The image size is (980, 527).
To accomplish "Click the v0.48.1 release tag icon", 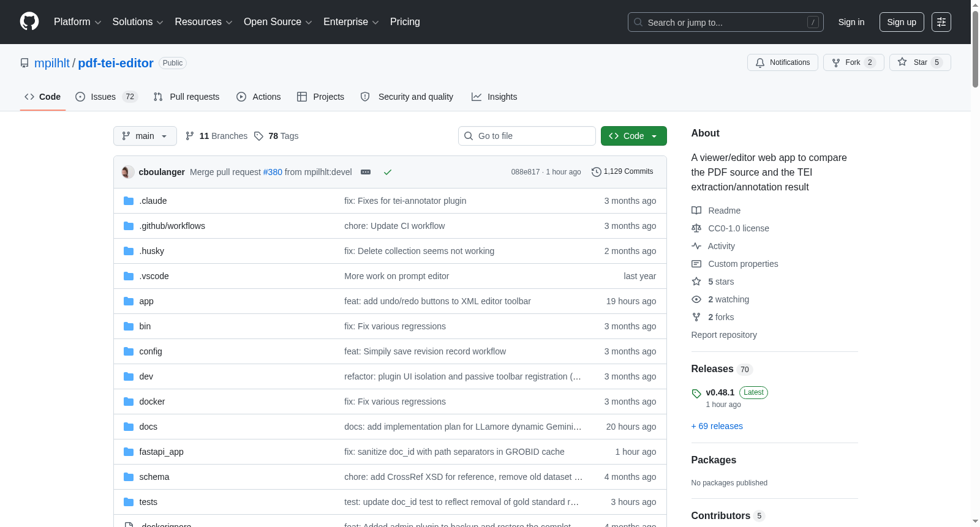I will tap(696, 394).
